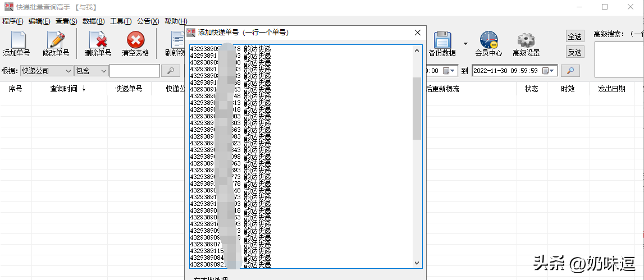Expand the 包含 condition dropdown

click(x=103, y=71)
